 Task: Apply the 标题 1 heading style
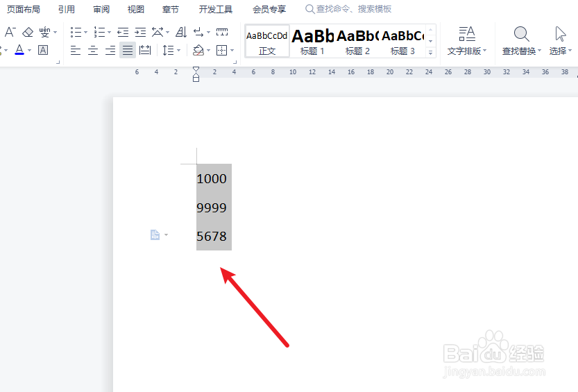(312, 41)
